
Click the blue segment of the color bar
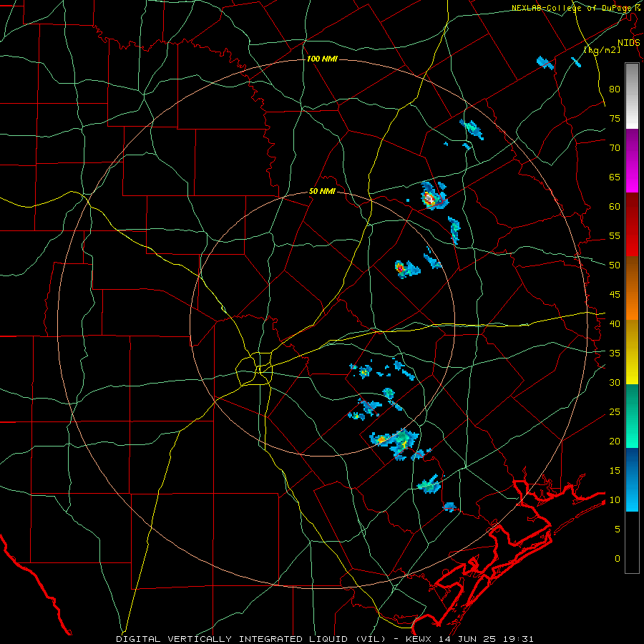(x=632, y=479)
